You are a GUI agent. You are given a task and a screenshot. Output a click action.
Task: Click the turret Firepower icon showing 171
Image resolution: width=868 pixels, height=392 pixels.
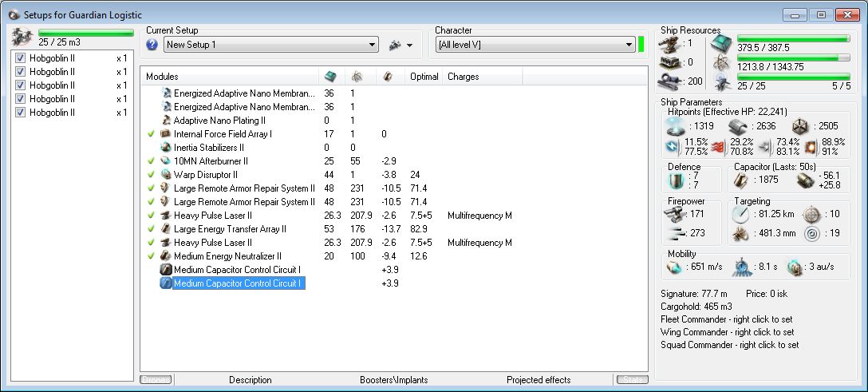pos(675,213)
